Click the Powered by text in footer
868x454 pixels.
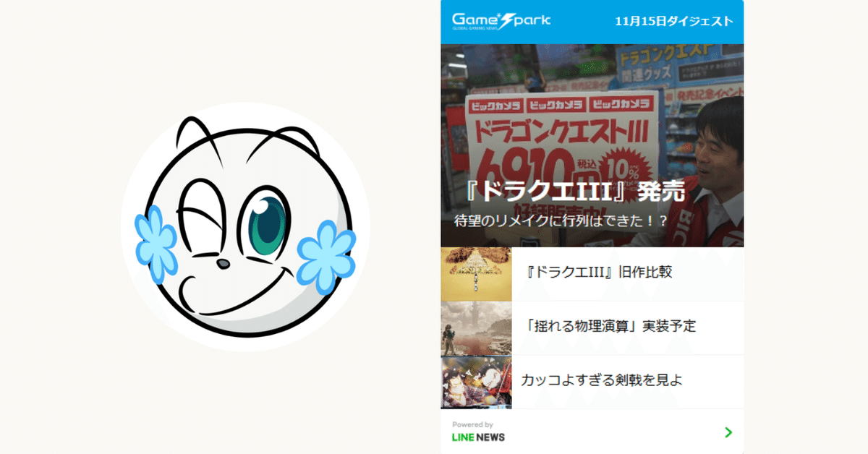coord(472,425)
